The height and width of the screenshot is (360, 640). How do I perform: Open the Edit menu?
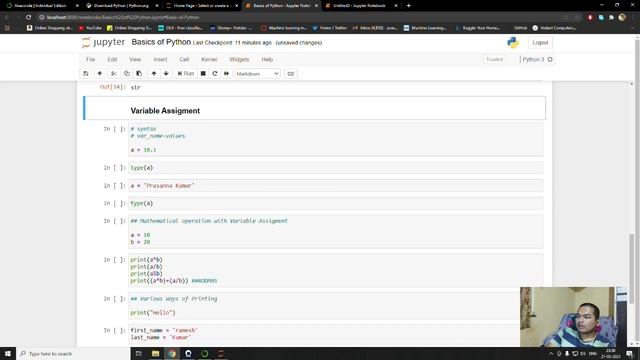coord(112,59)
